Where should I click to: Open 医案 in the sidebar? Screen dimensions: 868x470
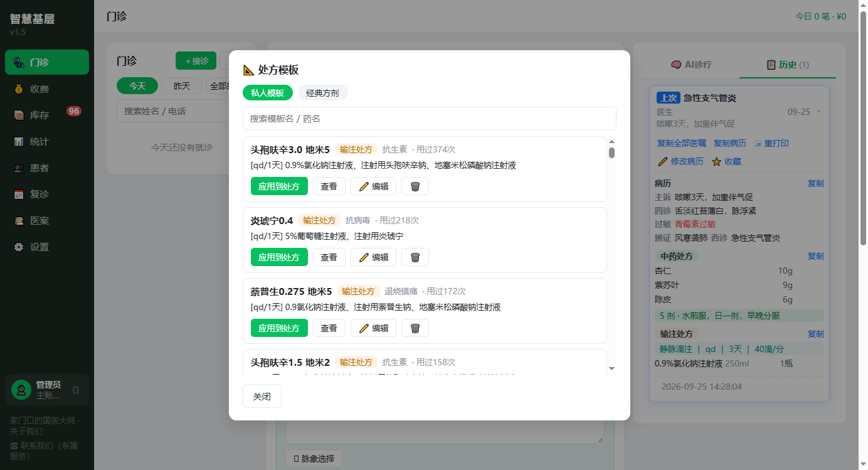coord(47,221)
